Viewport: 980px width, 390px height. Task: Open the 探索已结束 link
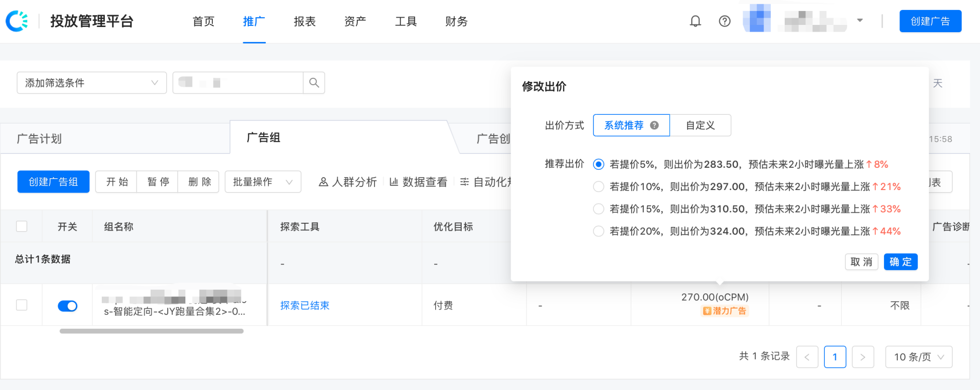point(305,305)
